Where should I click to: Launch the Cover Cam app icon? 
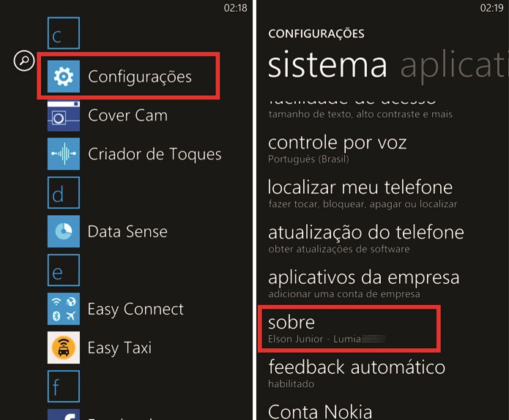[x=64, y=116]
